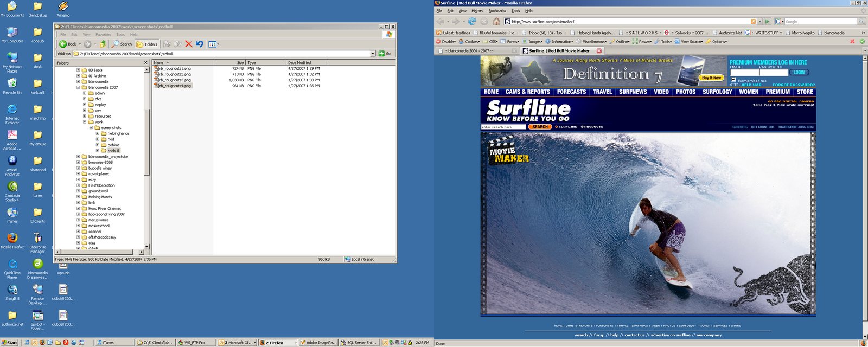This screenshot has width=868, height=347.
Task: Switch to iTunes taskbar window
Action: click(x=115, y=343)
